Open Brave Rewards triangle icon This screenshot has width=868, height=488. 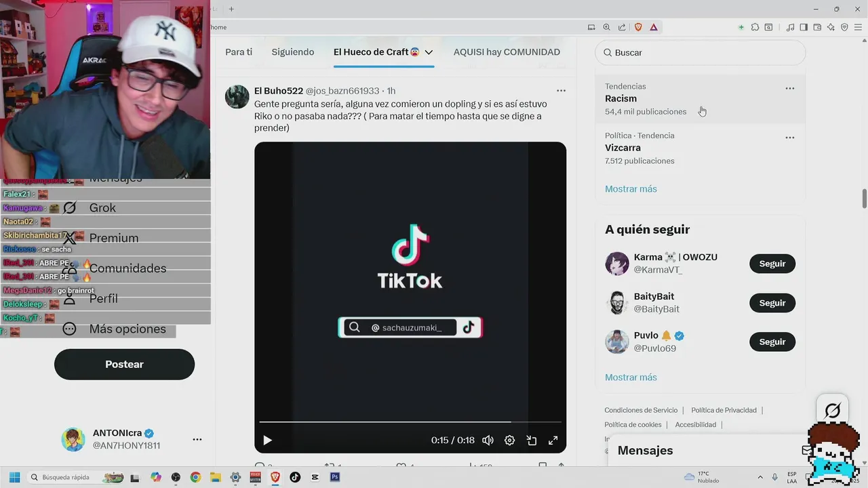(654, 27)
